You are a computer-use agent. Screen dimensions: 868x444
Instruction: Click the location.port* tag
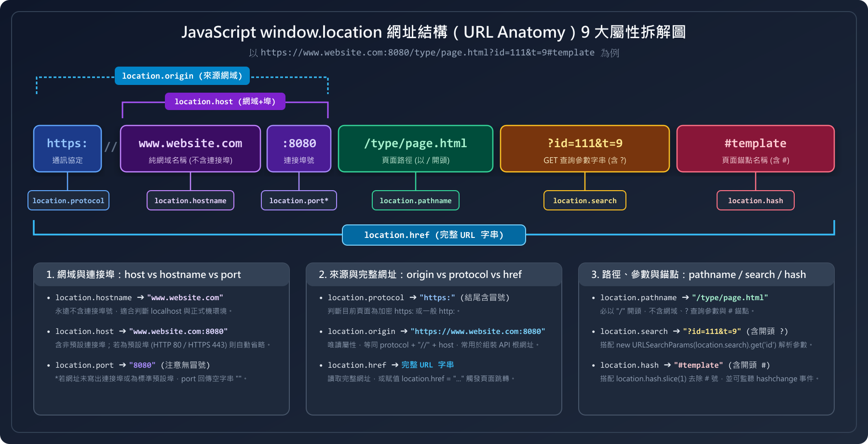pyautogui.click(x=299, y=200)
